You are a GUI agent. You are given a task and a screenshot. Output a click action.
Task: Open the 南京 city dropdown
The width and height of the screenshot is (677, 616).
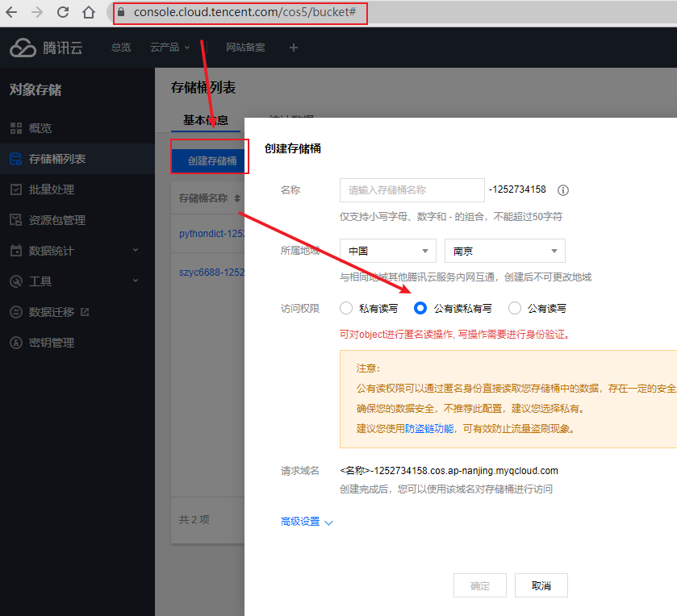[x=504, y=251]
